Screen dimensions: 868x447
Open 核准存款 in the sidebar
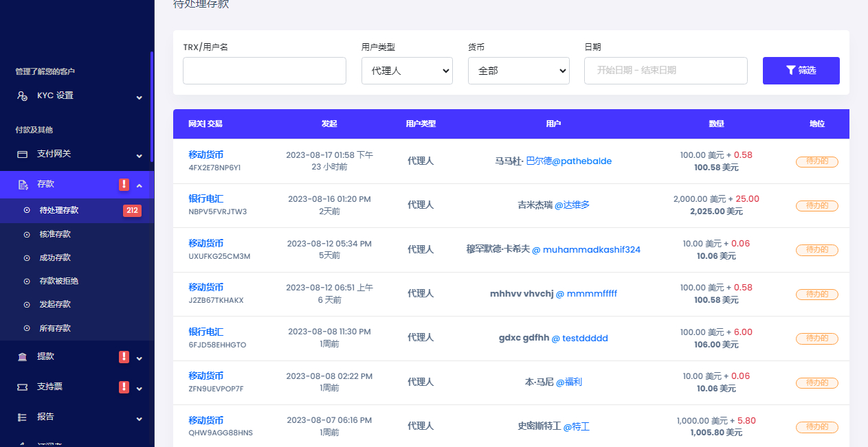(55, 234)
